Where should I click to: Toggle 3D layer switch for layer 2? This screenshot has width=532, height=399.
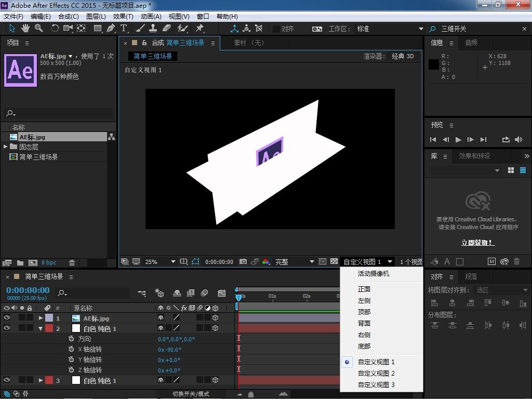[215, 328]
